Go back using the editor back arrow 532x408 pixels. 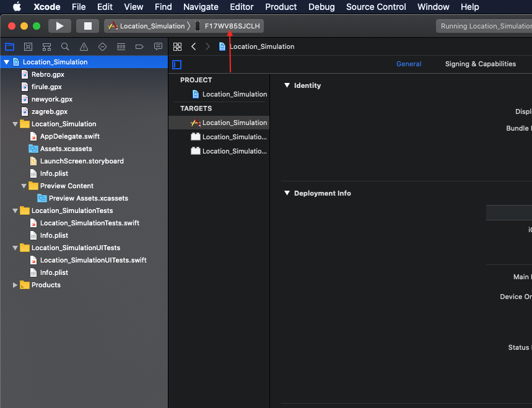193,46
